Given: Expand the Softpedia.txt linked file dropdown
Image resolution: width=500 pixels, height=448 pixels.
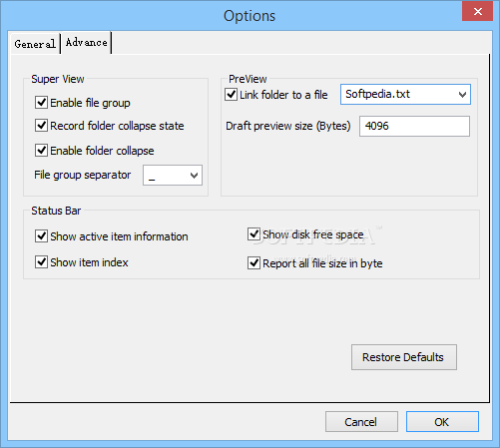Looking at the screenshot, I should pos(405,95).
